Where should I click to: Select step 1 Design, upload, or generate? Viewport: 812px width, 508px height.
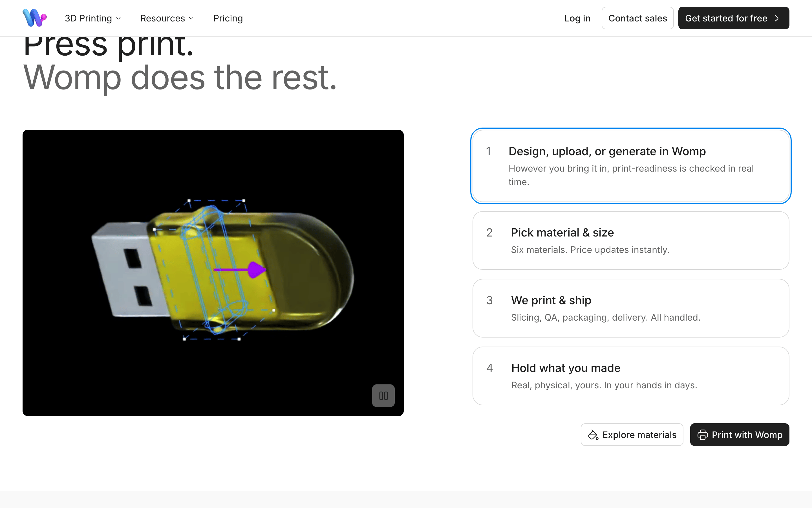click(631, 166)
